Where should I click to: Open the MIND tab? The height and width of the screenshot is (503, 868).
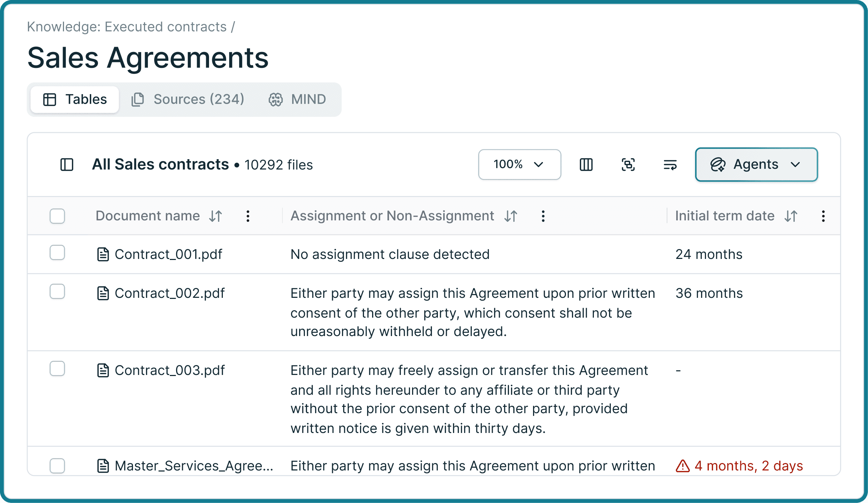coord(297,99)
